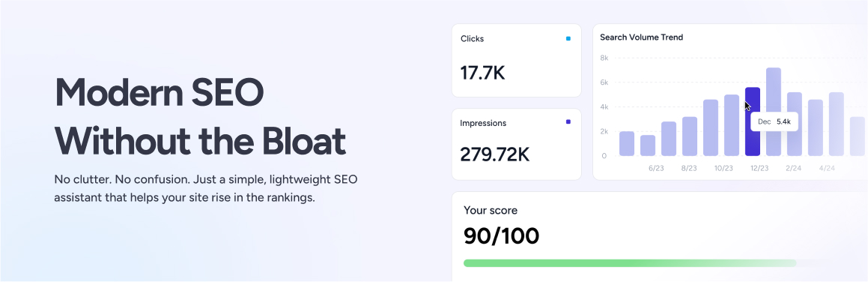The width and height of the screenshot is (868, 282).
Task: Click the 8k y-axis label
Action: 604,58
